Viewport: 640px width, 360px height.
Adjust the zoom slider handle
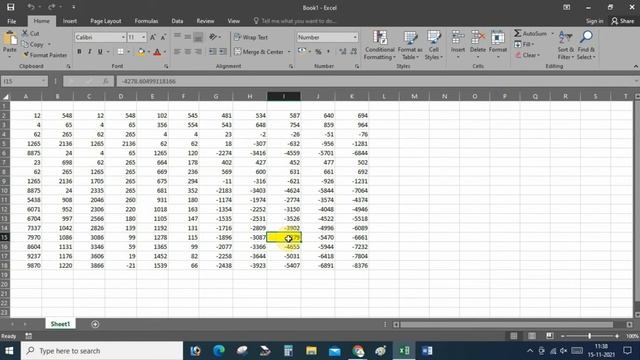click(x=589, y=336)
